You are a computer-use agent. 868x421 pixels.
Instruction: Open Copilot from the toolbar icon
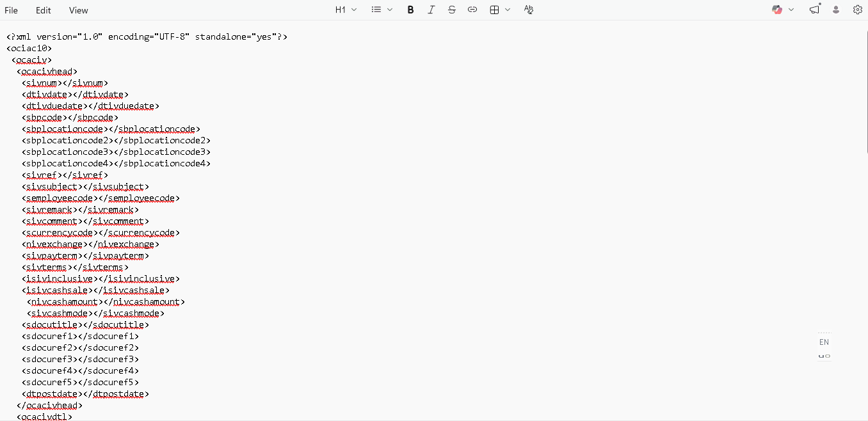[x=777, y=10]
